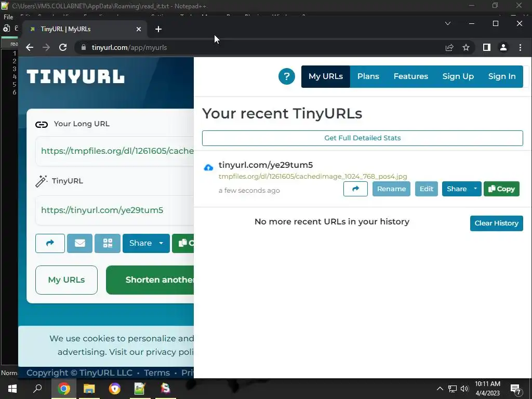The image size is (532, 399).
Task: Open the tmpfiles.org cachedimage destination link
Action: (313, 177)
